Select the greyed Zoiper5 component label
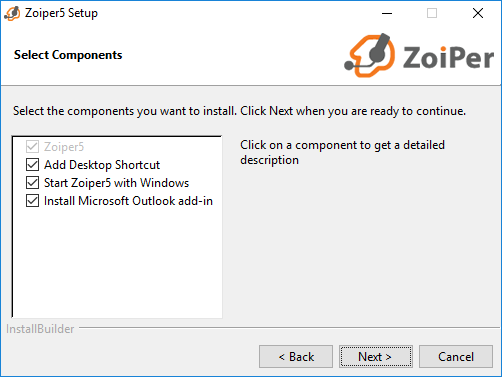This screenshot has width=502, height=377. [64, 147]
